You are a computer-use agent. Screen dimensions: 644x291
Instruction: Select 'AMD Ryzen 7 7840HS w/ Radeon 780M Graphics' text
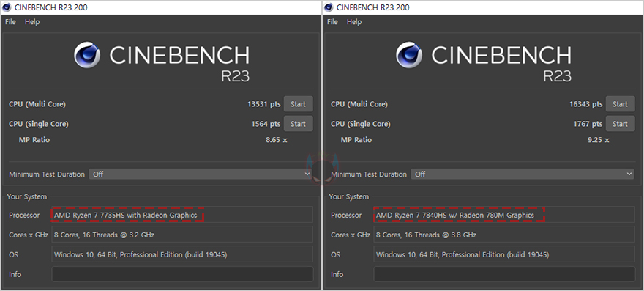(x=455, y=215)
